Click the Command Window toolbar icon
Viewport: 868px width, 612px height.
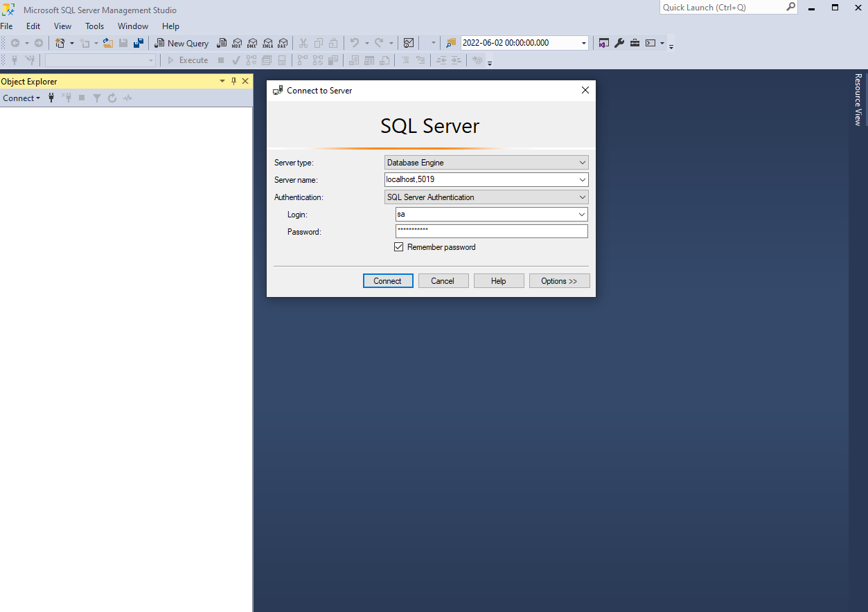(x=650, y=43)
